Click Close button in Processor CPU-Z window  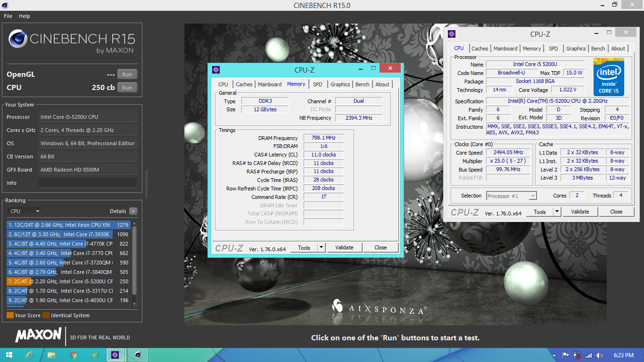click(x=616, y=212)
